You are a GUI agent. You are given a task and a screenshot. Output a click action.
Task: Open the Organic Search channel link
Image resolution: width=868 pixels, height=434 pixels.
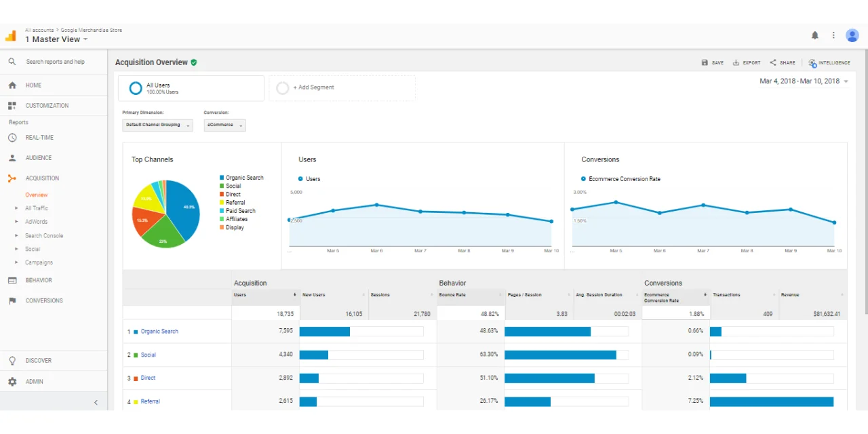point(159,332)
